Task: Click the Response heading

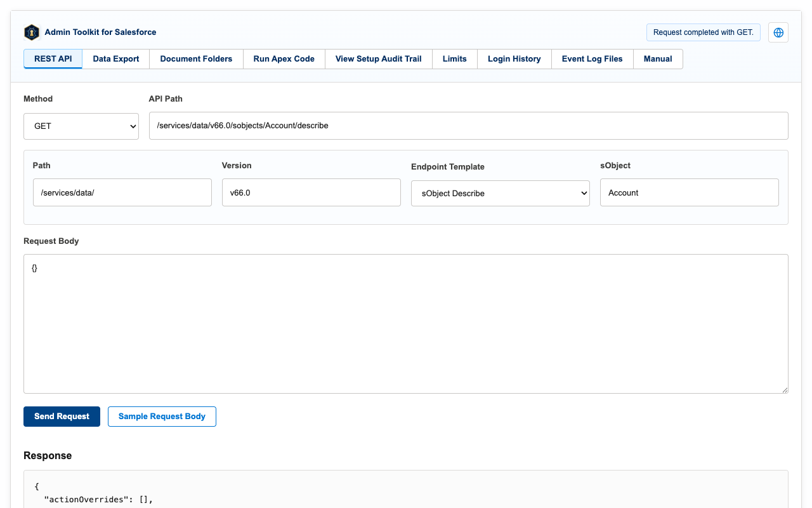Action: click(x=48, y=456)
